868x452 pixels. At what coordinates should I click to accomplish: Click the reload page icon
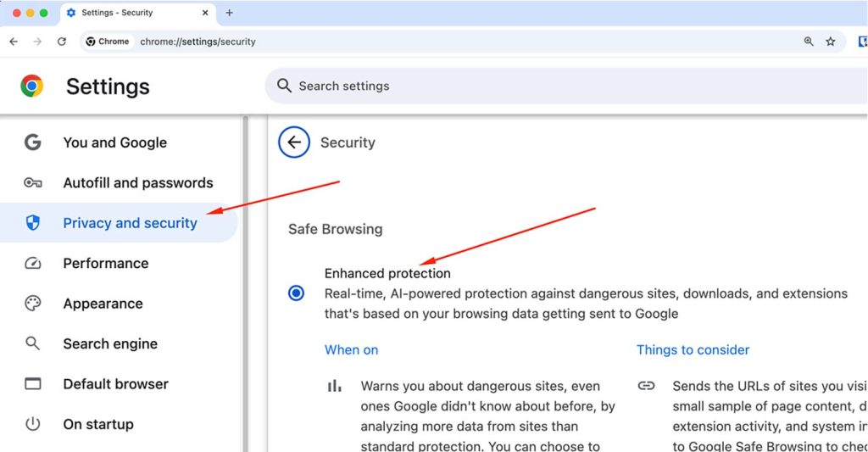coord(62,42)
